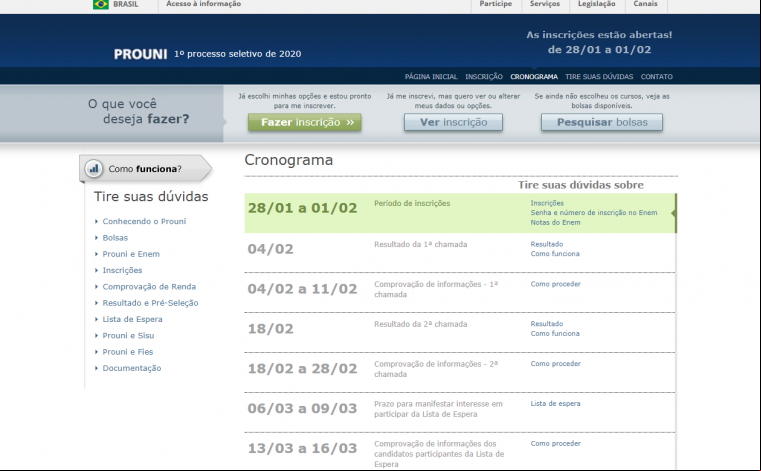Open Conhecendo o Prouni link
The image size is (761, 471).
144,221
